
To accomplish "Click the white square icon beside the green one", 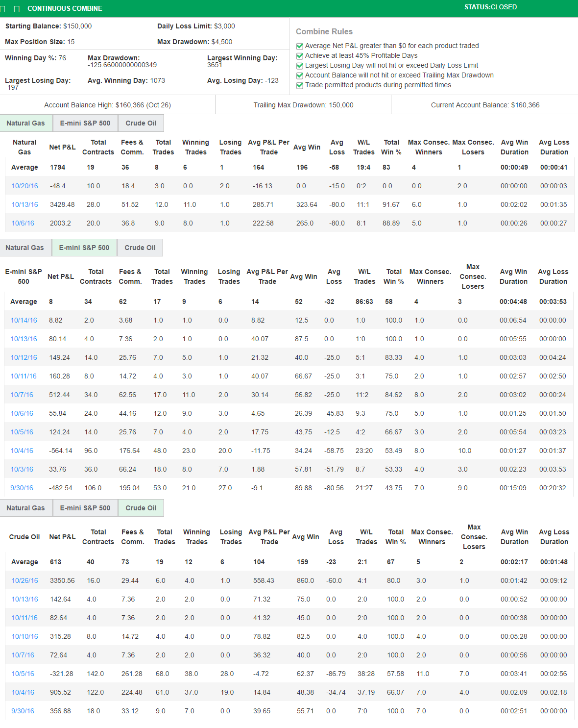I will coord(17,8).
